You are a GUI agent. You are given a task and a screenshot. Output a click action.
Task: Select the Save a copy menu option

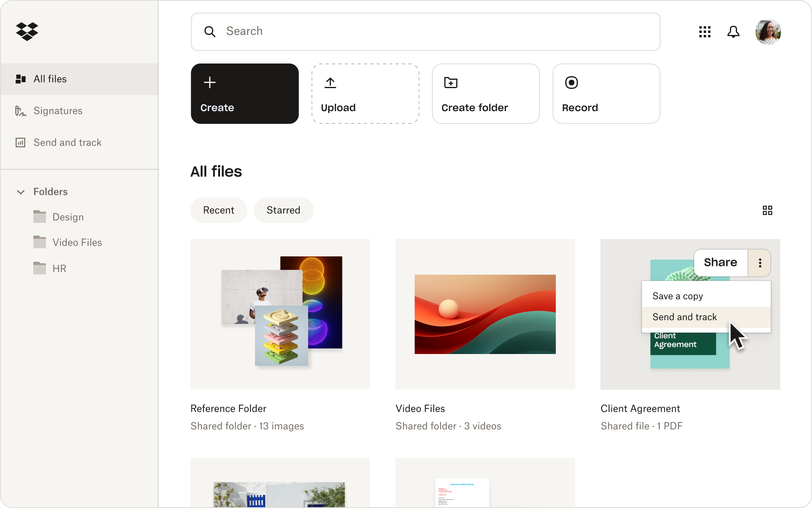(678, 296)
